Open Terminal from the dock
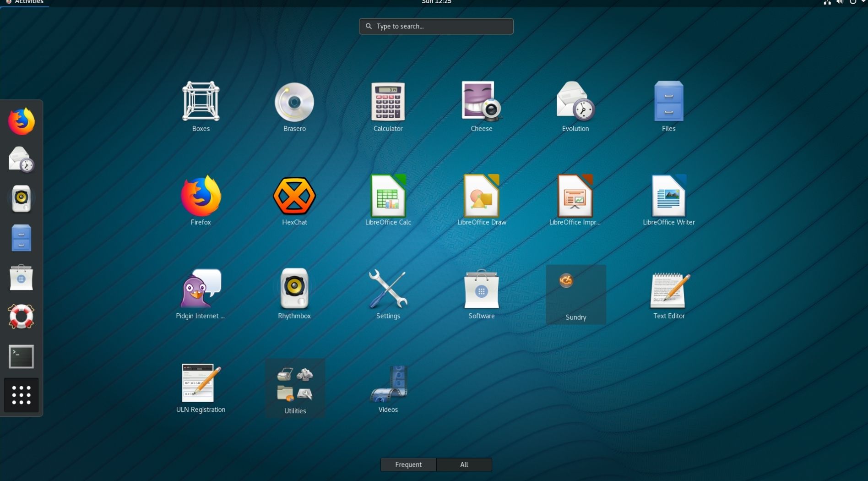 [x=21, y=356]
